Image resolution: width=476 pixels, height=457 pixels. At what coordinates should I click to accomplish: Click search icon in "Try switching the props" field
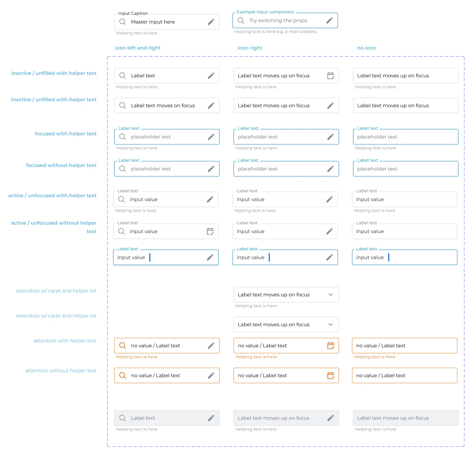(x=241, y=20)
